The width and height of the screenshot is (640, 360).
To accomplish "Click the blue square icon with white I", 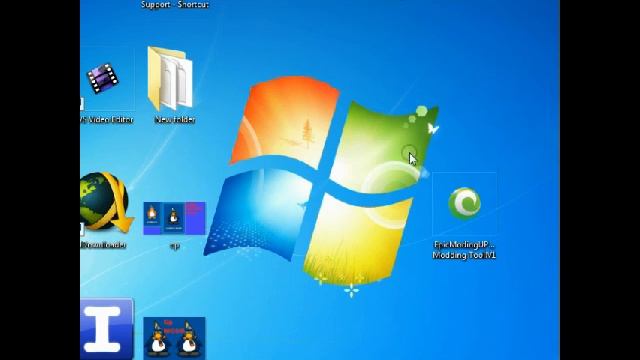I will (x=107, y=329).
